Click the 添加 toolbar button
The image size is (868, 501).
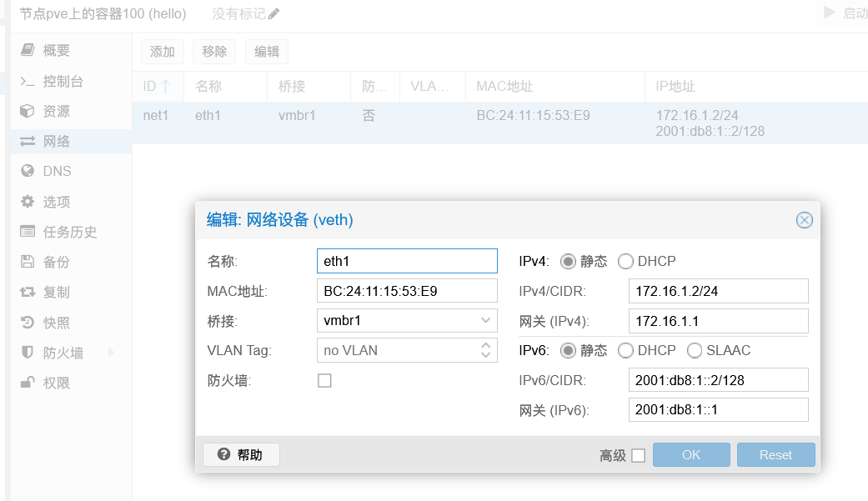(162, 51)
